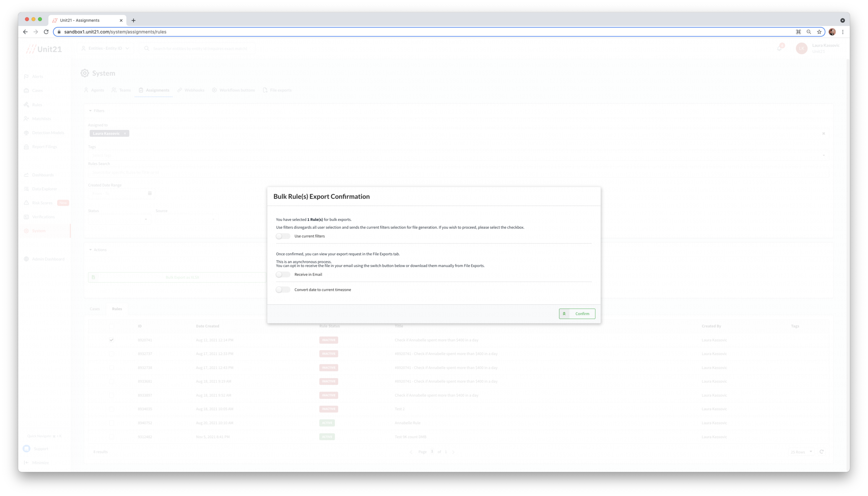Open a new browser tab
Viewport: 868px width, 496px height.
coord(134,20)
